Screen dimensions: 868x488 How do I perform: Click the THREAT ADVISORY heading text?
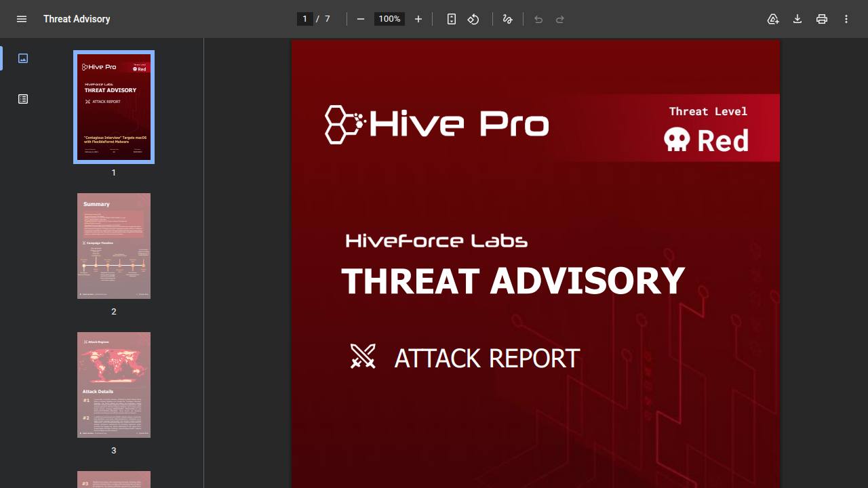[x=513, y=281]
